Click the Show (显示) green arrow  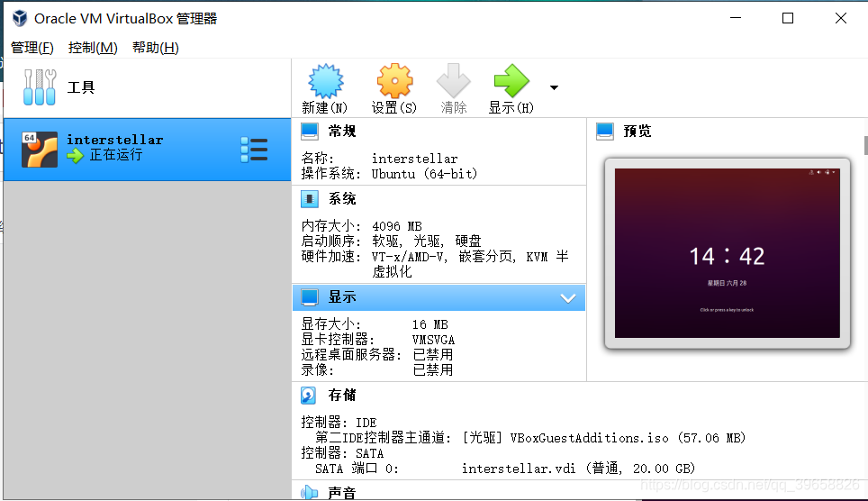tap(511, 81)
